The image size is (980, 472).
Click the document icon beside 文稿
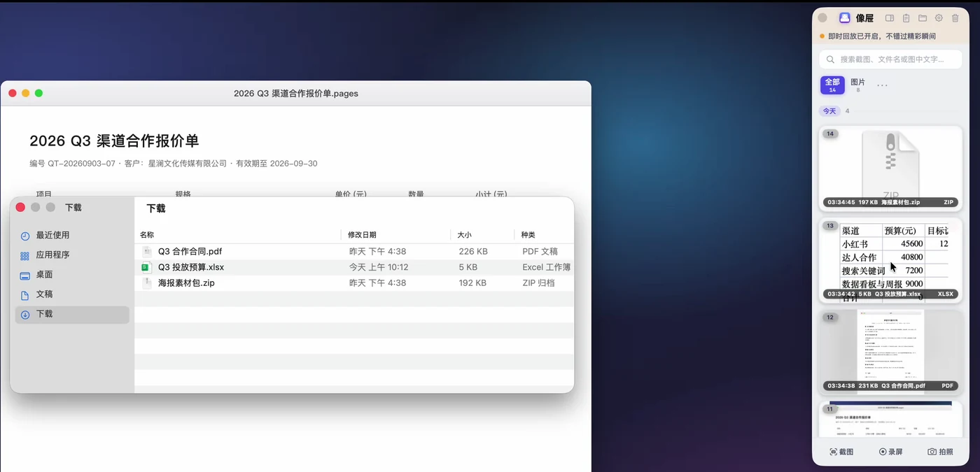(25, 295)
